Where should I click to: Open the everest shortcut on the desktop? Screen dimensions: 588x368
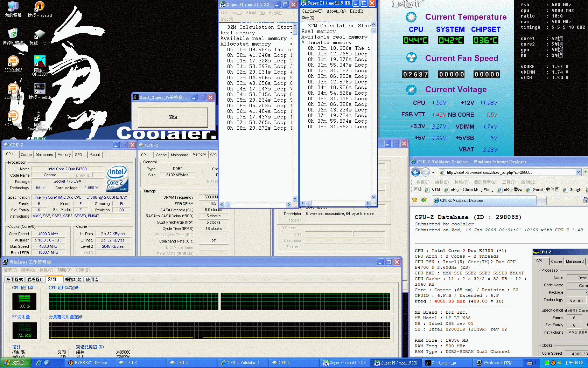(x=40, y=9)
